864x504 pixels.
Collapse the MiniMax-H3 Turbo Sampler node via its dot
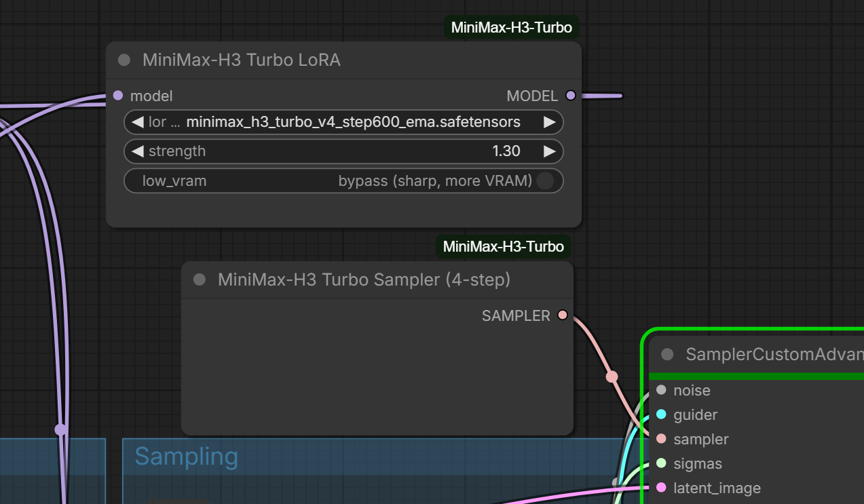tap(200, 279)
